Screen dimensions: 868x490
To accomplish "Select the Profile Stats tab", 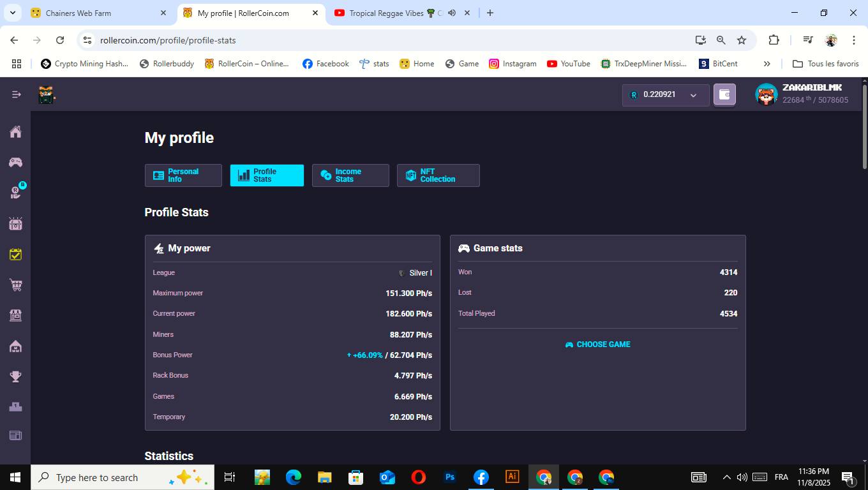I will click(267, 175).
